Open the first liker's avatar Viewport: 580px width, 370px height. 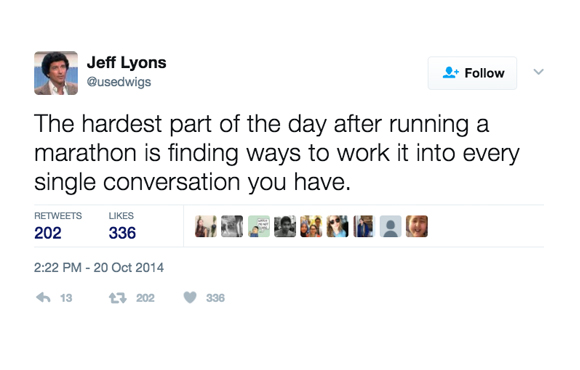point(206,226)
